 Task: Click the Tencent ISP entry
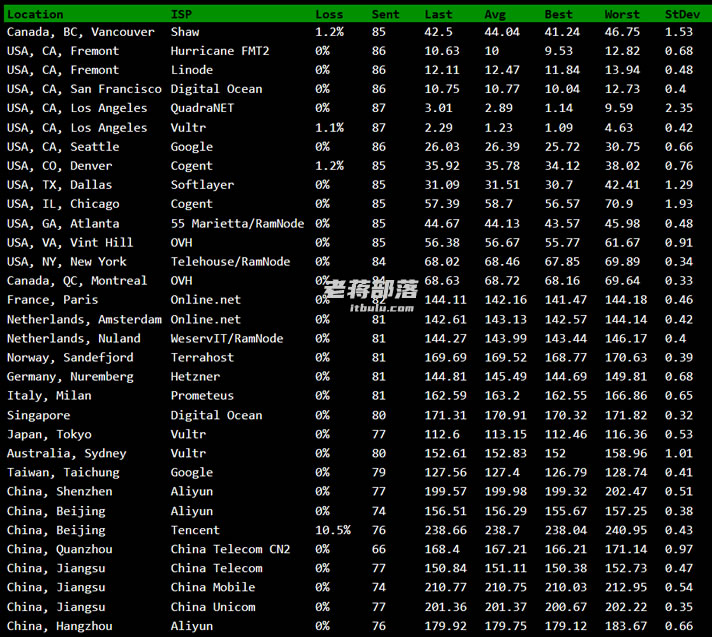(x=195, y=530)
